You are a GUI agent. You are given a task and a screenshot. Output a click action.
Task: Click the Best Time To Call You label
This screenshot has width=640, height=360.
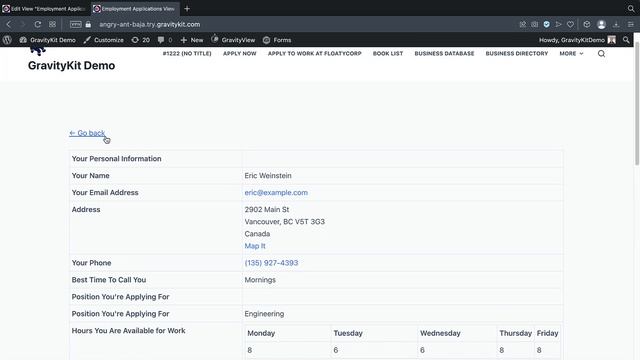[x=109, y=280]
